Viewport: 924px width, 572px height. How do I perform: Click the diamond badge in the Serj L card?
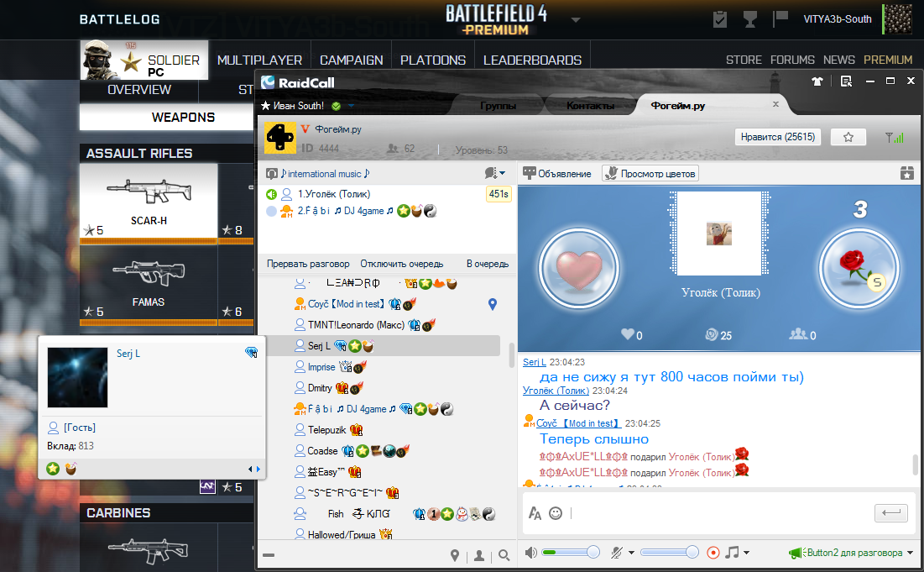(252, 353)
